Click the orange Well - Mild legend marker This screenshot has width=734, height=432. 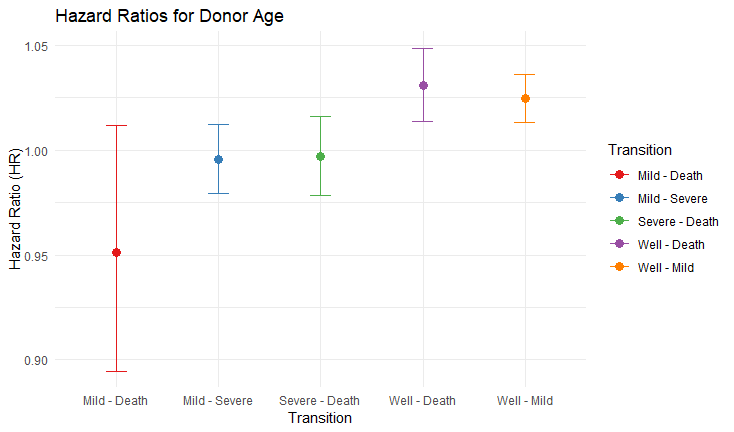click(617, 267)
